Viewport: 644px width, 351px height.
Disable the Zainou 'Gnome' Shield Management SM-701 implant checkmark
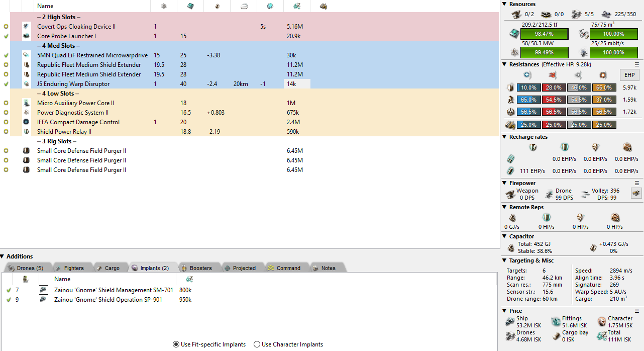[x=9, y=290]
